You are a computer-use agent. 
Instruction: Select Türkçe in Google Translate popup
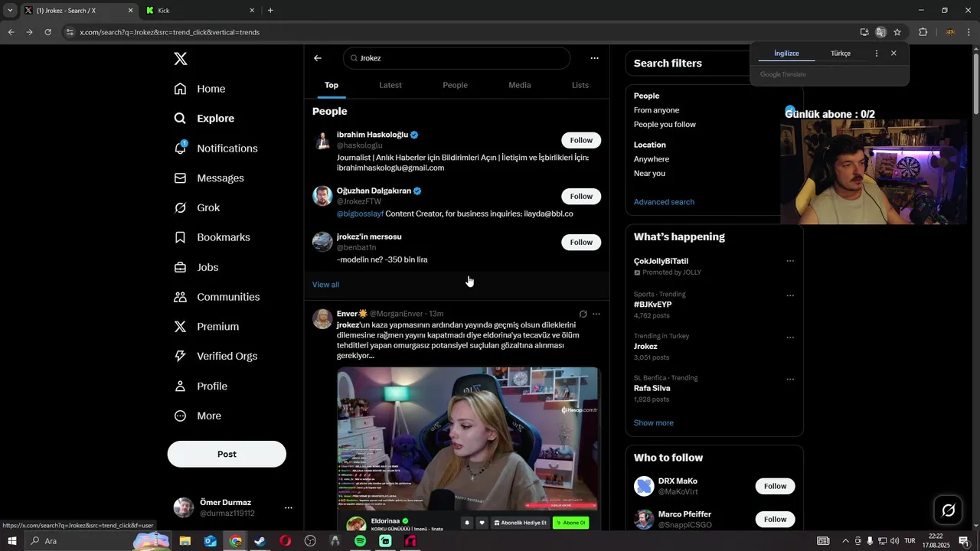(841, 54)
